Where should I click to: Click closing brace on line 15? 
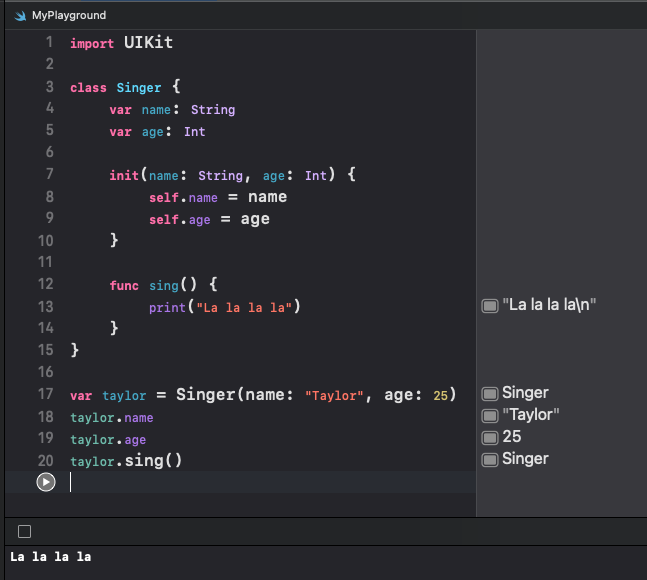75,350
